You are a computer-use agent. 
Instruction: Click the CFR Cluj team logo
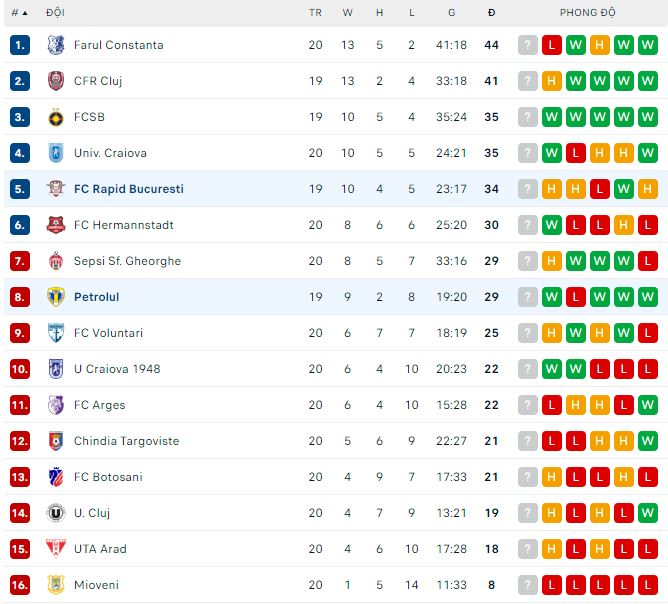(x=55, y=81)
